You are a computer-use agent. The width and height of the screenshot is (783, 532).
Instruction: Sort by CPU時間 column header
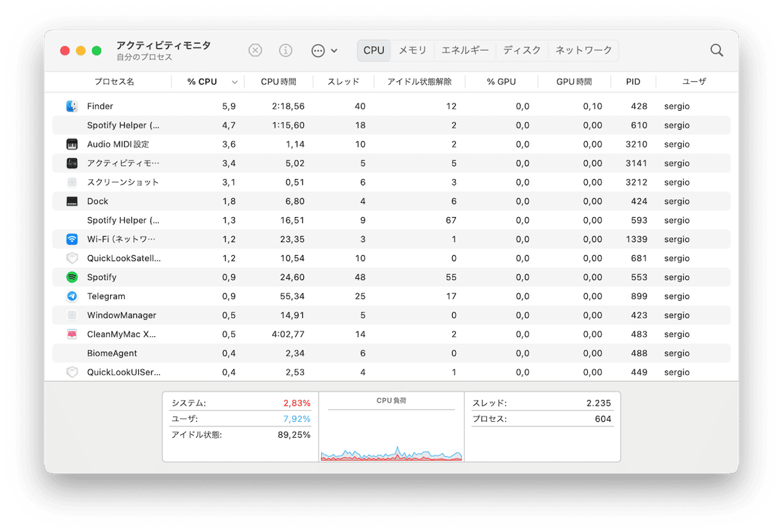278,82
